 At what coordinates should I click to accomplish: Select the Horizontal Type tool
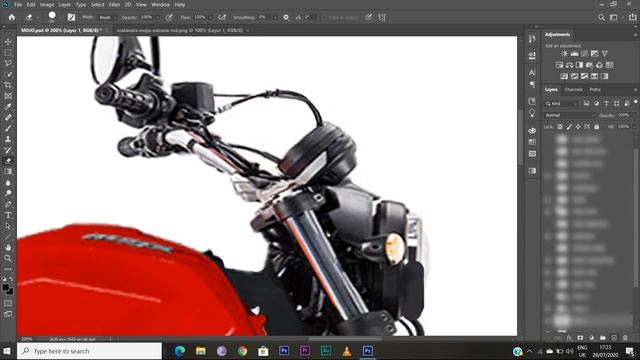[x=8, y=215]
